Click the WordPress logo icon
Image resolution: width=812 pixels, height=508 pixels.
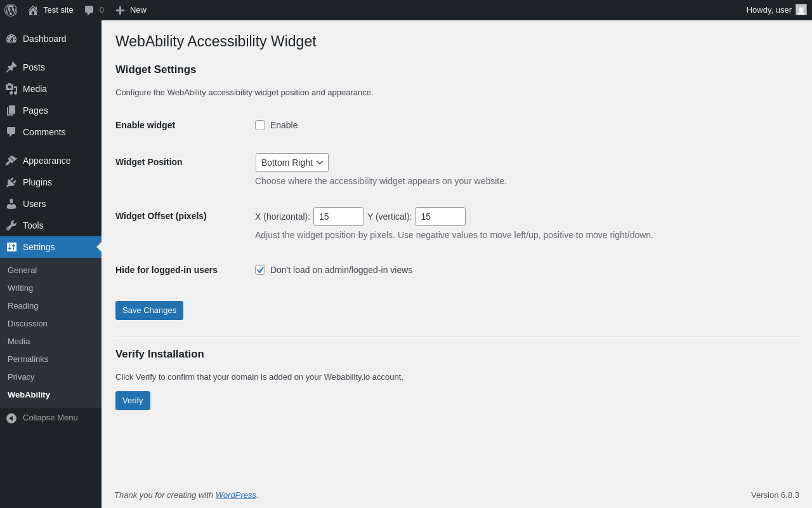point(11,10)
